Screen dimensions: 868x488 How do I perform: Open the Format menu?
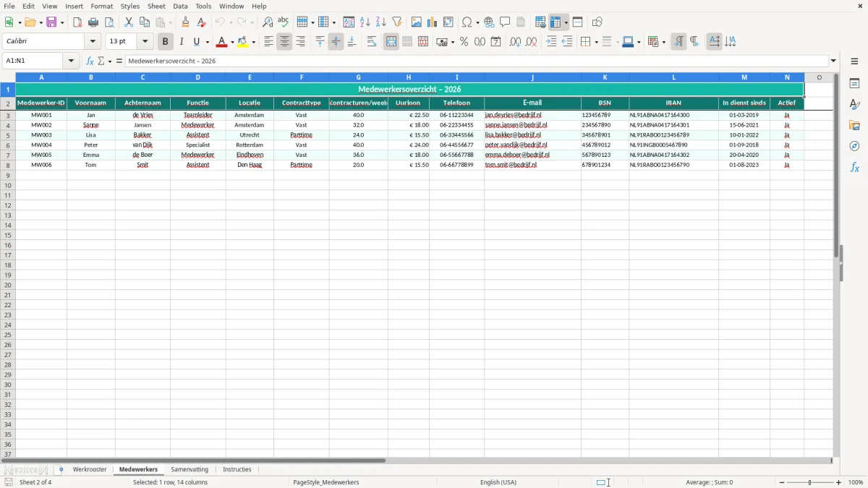tap(102, 6)
